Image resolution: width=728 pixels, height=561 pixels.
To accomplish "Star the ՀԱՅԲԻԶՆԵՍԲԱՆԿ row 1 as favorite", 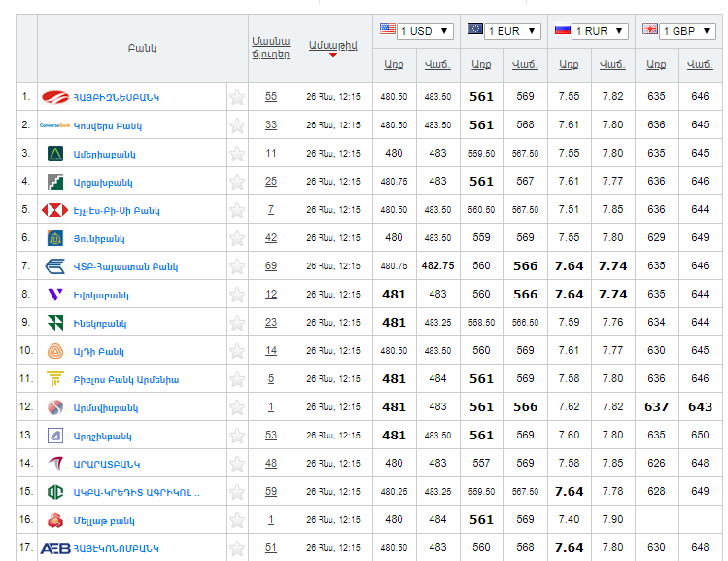I will 237,97.
